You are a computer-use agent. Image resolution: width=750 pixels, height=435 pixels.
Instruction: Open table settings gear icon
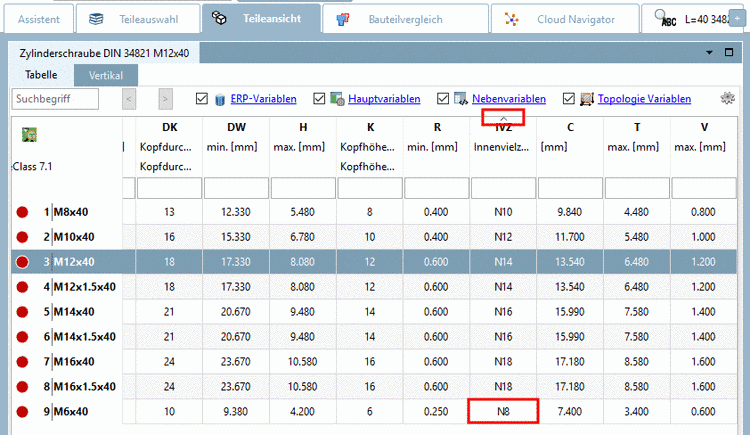pyautogui.click(x=728, y=98)
